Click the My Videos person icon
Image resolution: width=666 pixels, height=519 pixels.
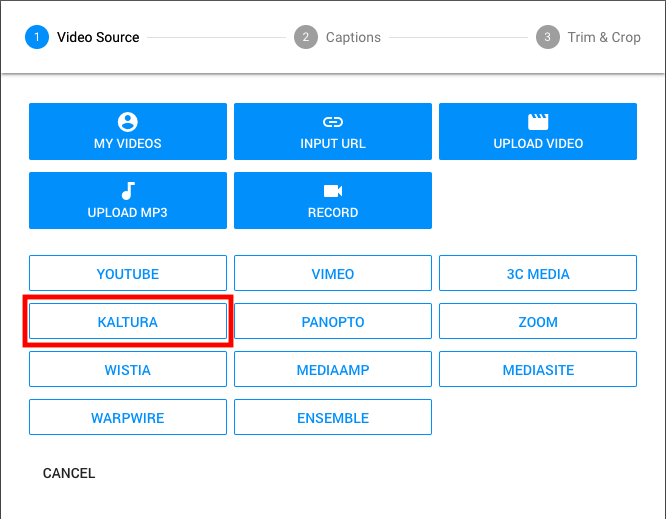tap(127, 122)
